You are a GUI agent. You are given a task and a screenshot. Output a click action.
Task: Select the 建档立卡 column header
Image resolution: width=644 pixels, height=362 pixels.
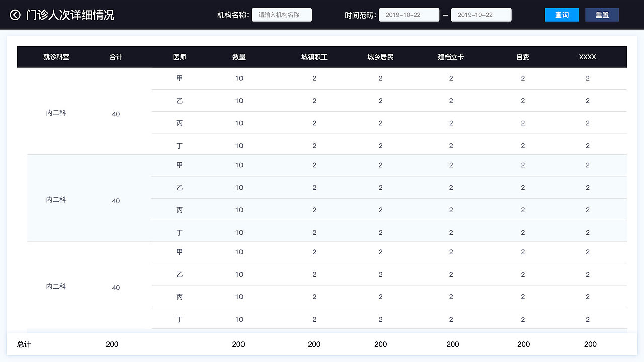[451, 57]
